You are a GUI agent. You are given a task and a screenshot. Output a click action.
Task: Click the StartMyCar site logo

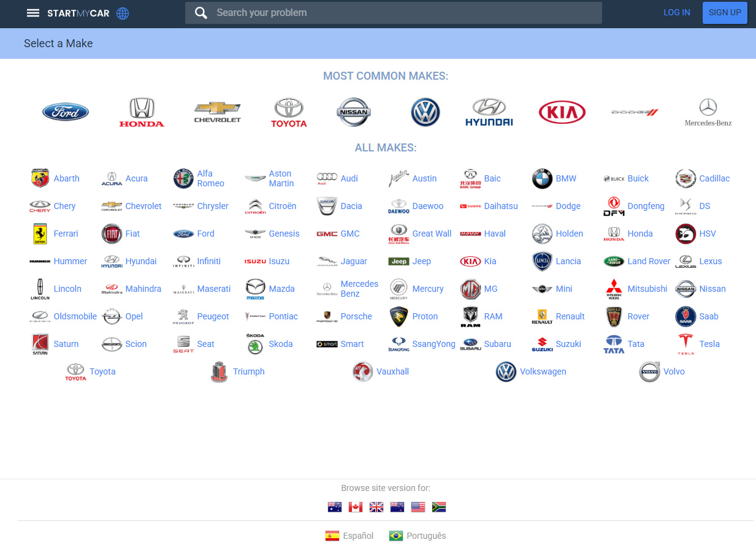(x=78, y=13)
